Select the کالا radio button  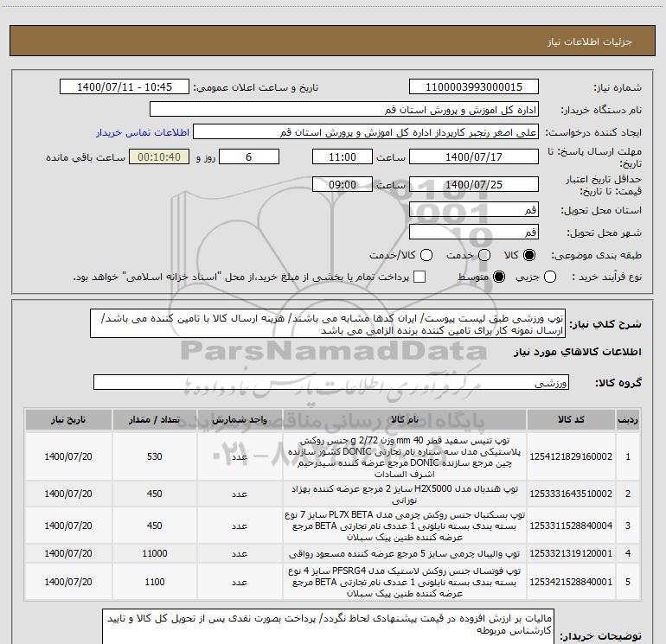pos(529,255)
